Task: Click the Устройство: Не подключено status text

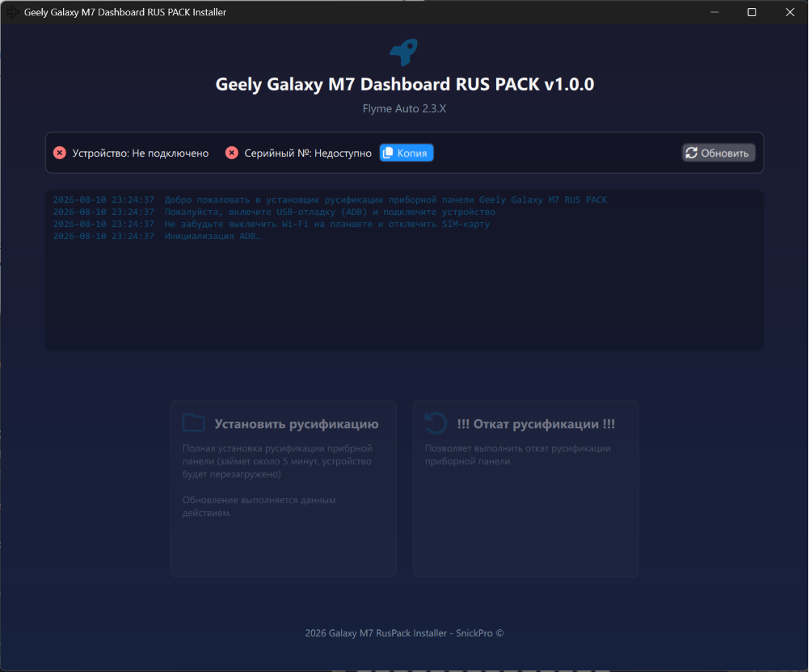Action: point(141,153)
